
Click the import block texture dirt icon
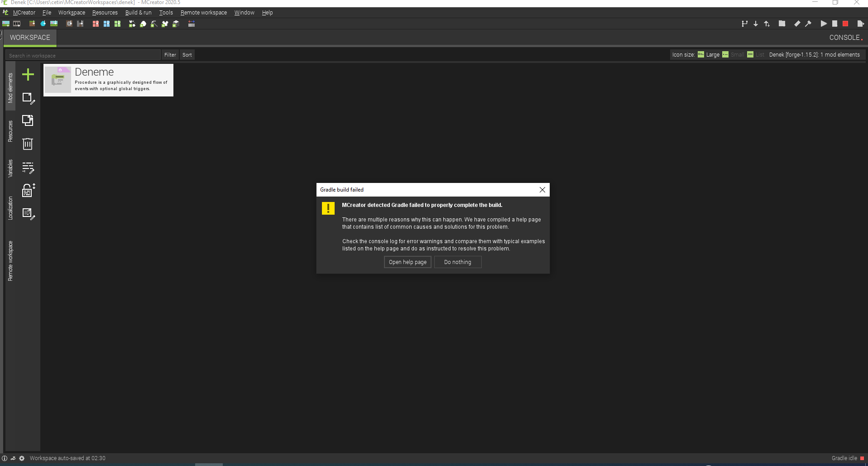(32, 24)
